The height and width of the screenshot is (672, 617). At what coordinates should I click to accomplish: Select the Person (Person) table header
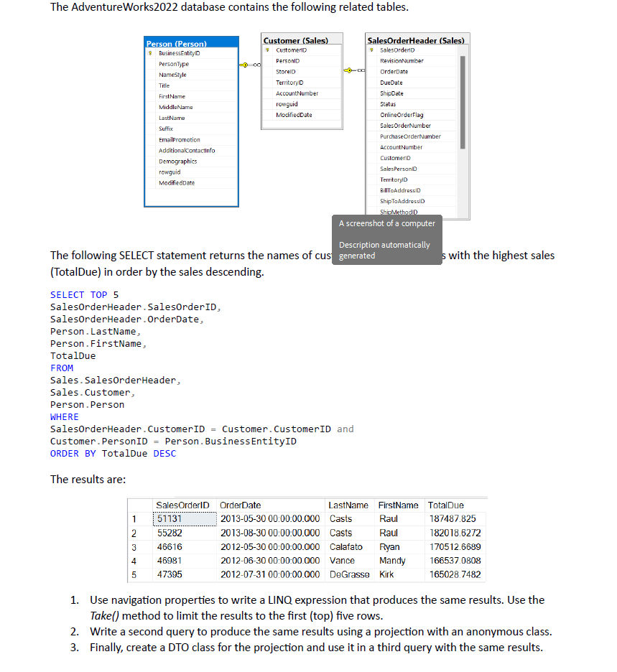(191, 41)
